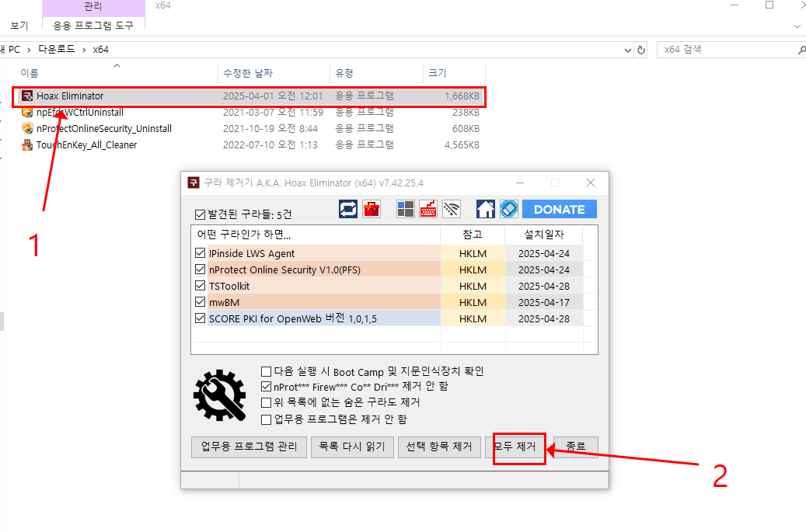Viewport: 806px width, 532px height.
Task: Click the 참고 column header
Action: 473,235
